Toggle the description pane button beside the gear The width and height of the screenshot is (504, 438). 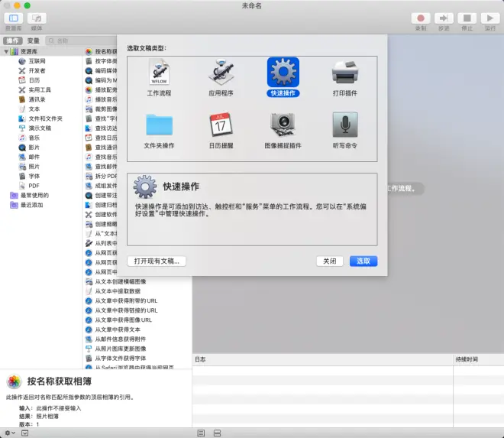24,433
